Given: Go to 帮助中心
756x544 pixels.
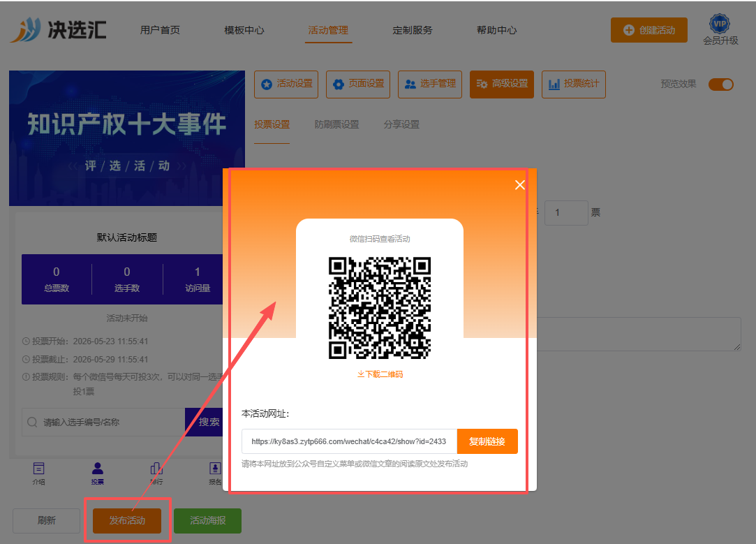Looking at the screenshot, I should pyautogui.click(x=496, y=30).
